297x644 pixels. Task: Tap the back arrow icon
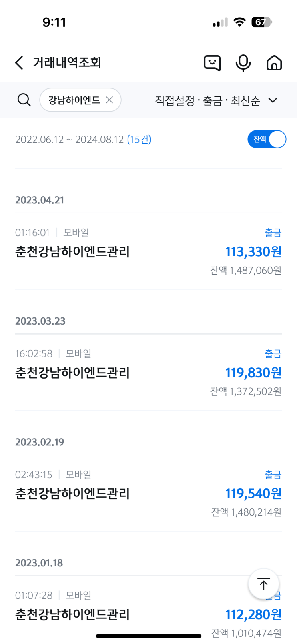19,63
